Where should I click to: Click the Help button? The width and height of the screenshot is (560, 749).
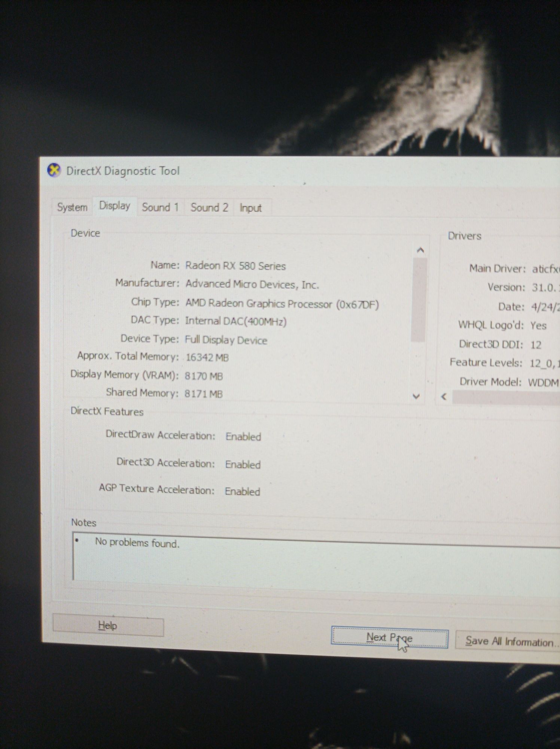point(108,625)
